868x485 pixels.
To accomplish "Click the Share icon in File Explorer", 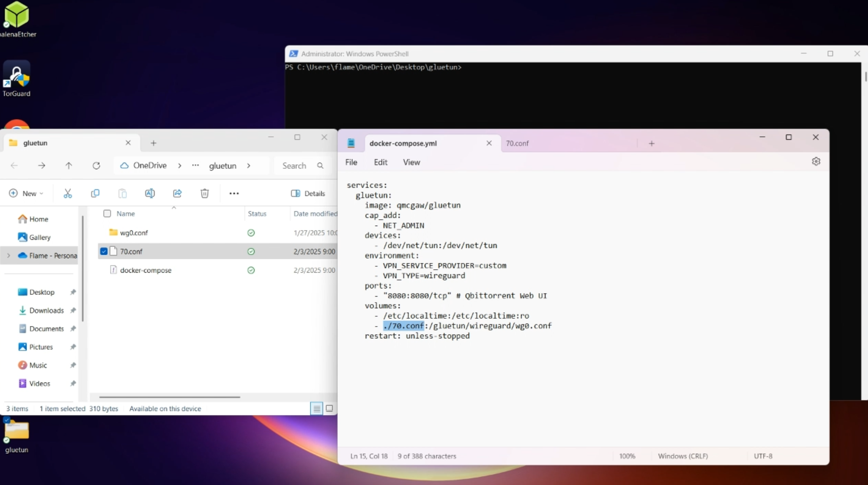I will click(177, 193).
